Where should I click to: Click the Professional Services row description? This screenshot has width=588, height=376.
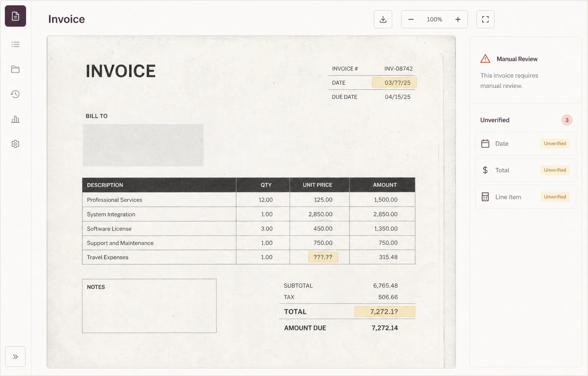[114, 200]
